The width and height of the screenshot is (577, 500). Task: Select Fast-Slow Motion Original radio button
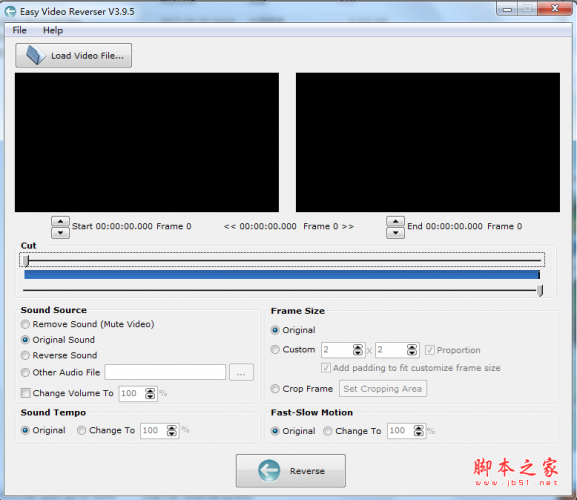tap(275, 431)
